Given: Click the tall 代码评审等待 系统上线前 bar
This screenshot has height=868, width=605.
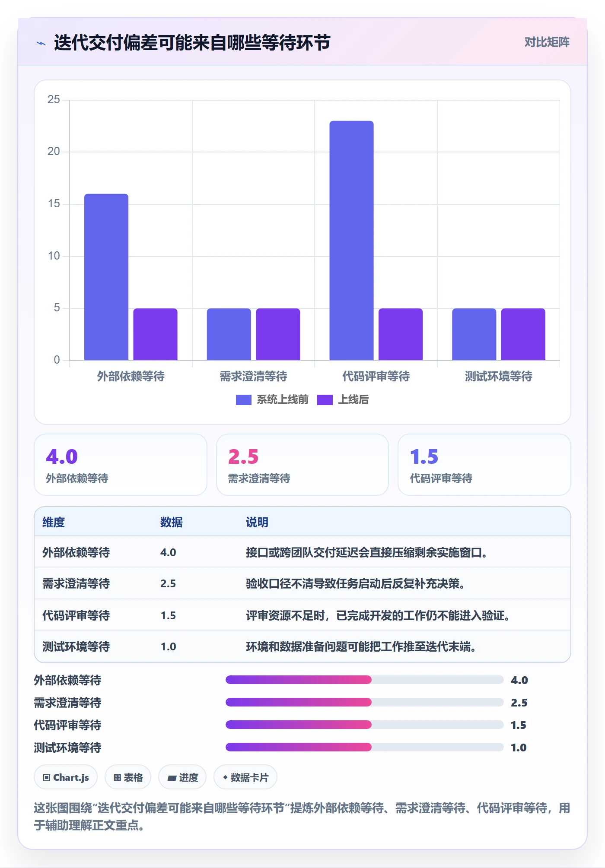Looking at the screenshot, I should pyautogui.click(x=351, y=240).
